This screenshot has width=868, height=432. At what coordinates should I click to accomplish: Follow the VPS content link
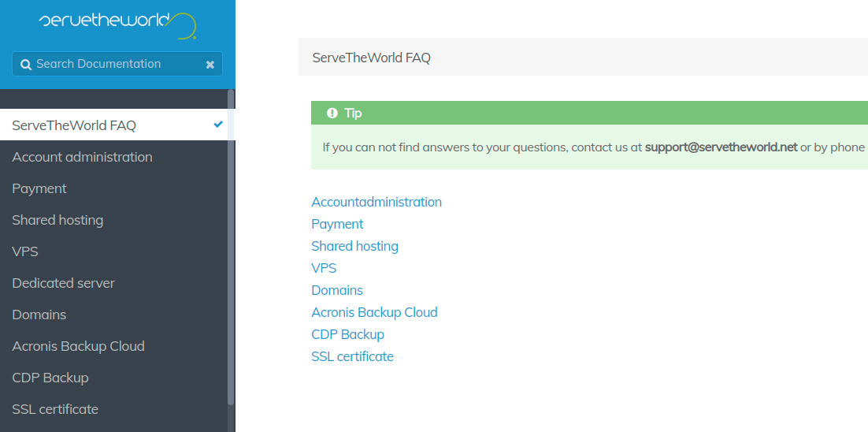[324, 268]
